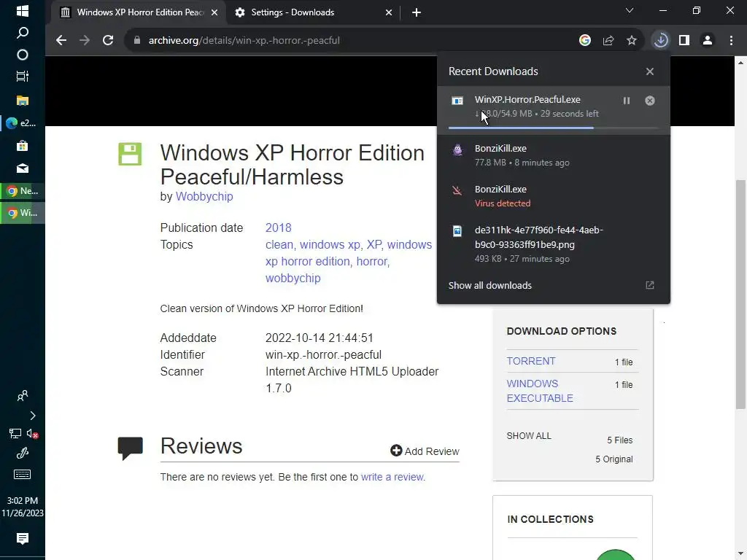747x560 pixels.
Task: Close the Windows XP Horror tab
Action: [x=214, y=12]
